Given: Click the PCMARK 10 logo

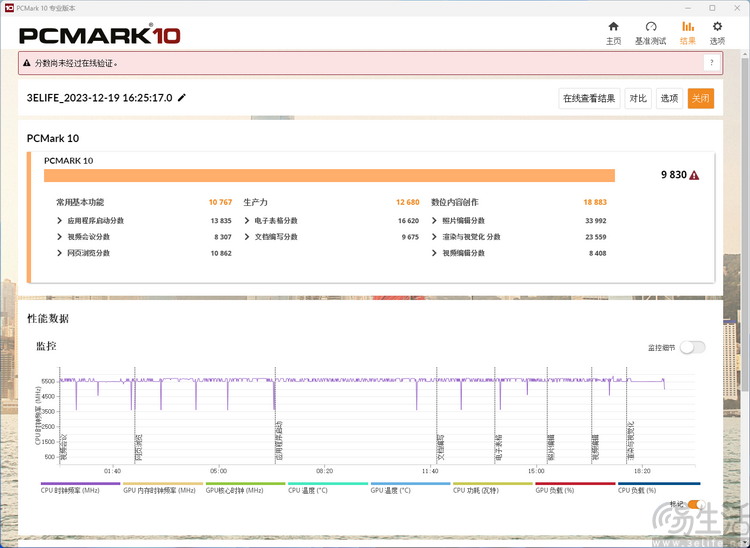Looking at the screenshot, I should [x=99, y=35].
